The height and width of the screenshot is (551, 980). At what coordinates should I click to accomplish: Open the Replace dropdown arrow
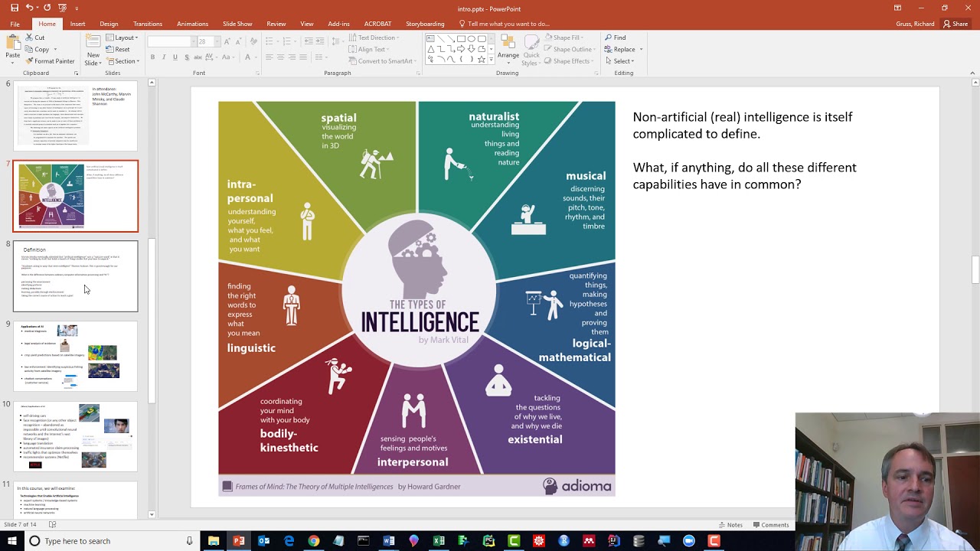pyautogui.click(x=641, y=49)
